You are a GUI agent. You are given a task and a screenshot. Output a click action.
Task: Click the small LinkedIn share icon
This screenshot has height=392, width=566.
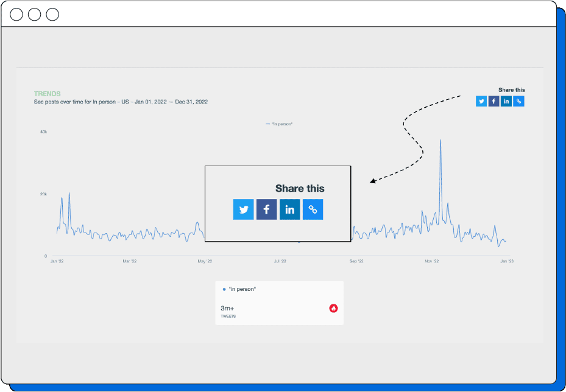coord(506,101)
